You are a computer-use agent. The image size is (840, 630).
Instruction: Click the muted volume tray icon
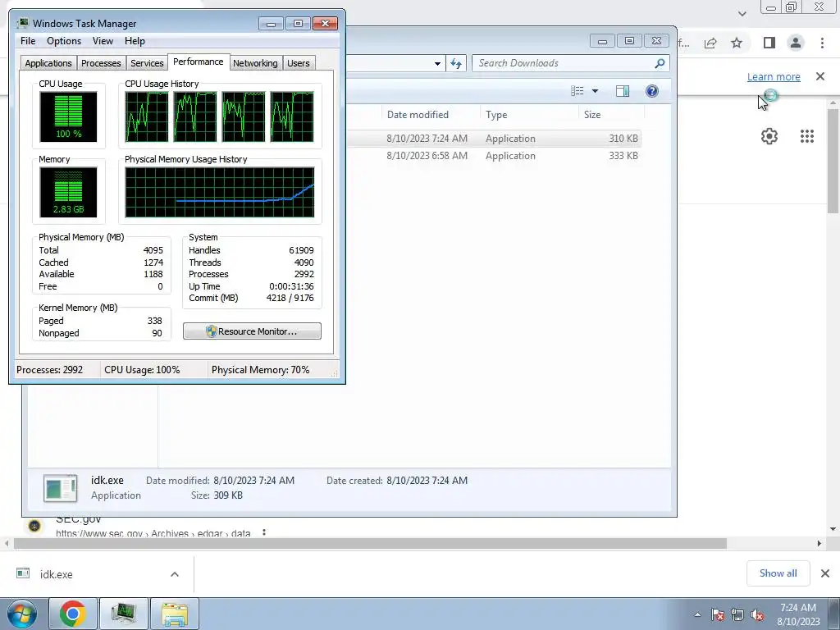coord(757,614)
